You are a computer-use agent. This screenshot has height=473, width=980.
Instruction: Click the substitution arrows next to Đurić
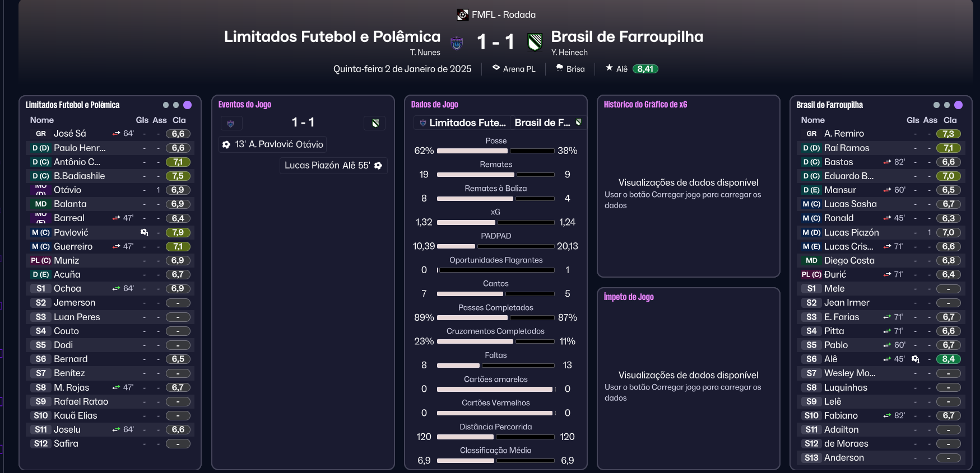(x=886, y=274)
